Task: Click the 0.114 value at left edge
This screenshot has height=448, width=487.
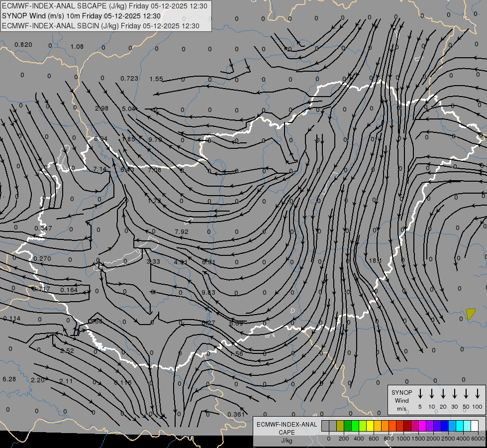Action: point(12,319)
